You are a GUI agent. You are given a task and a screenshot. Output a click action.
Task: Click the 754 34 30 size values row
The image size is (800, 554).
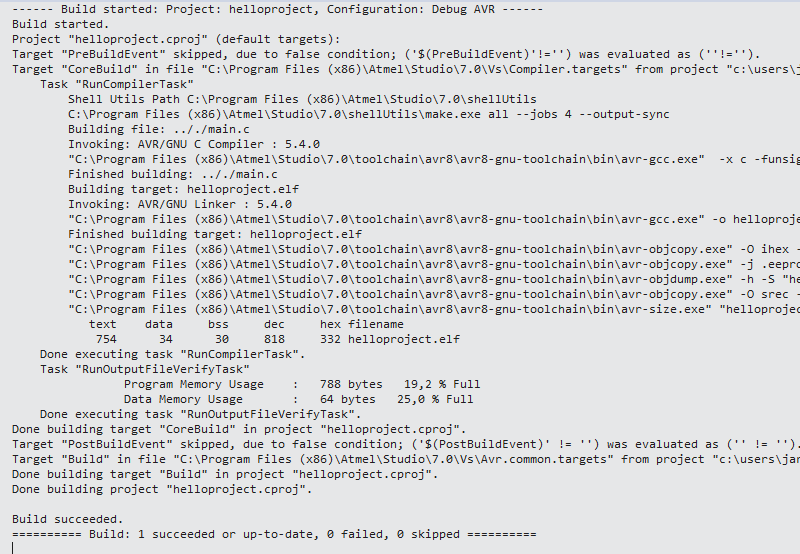click(278, 339)
